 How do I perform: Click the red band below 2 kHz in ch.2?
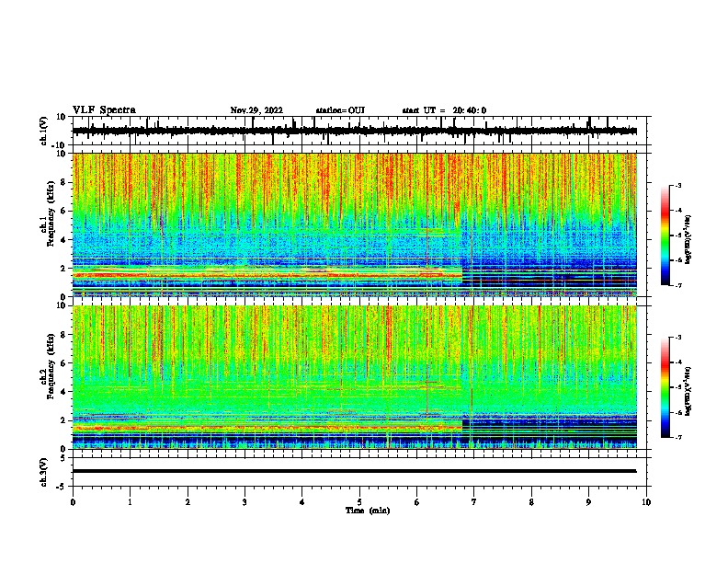click(x=267, y=428)
